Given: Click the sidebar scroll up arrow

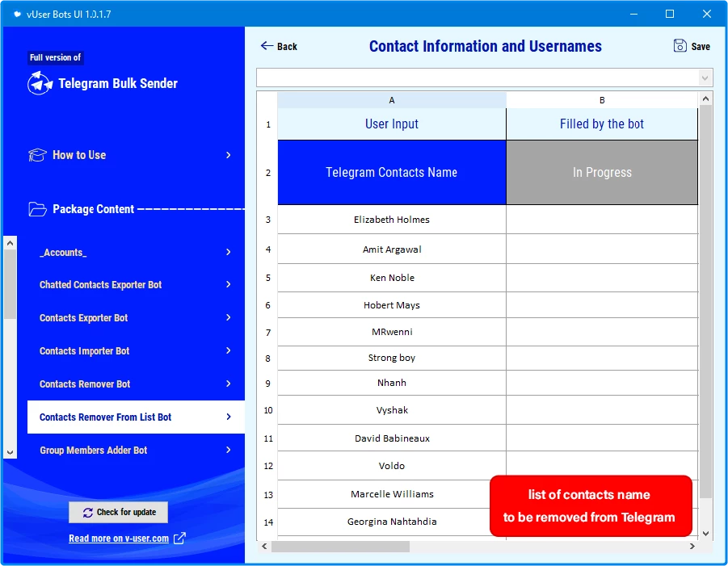Looking at the screenshot, I should coord(10,243).
